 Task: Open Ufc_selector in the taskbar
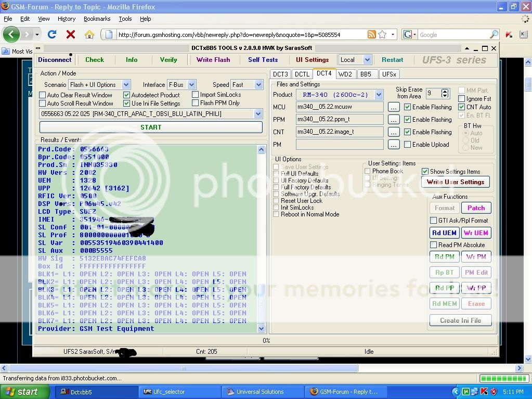180,392
